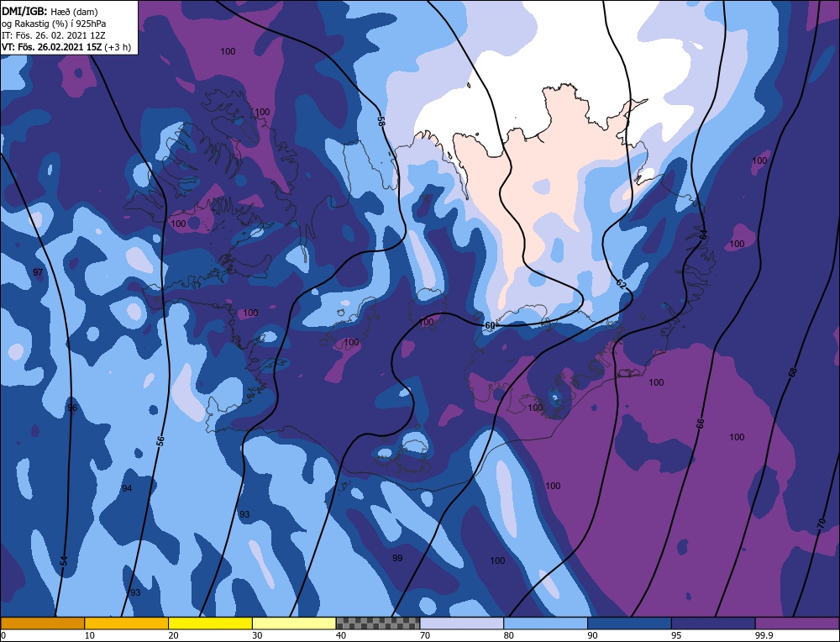Click the humidity value 94 on the map
Screen dimensions: 840x642
tap(127, 488)
